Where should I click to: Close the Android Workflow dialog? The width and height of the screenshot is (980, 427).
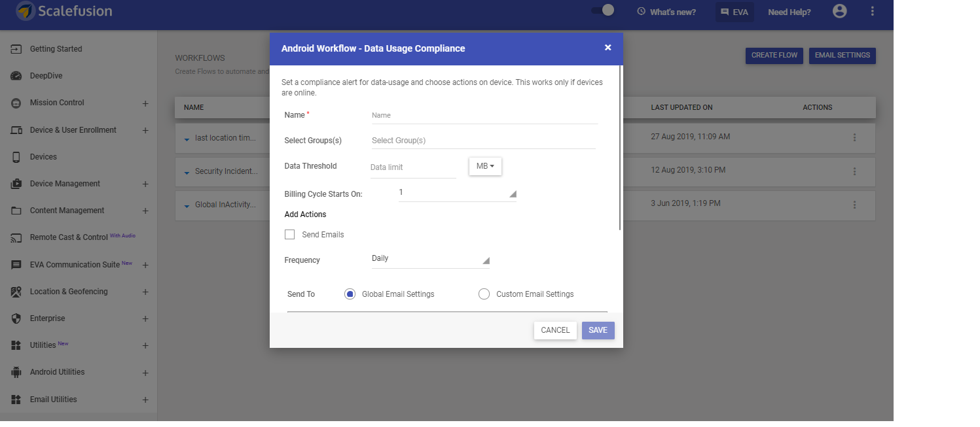pos(608,48)
